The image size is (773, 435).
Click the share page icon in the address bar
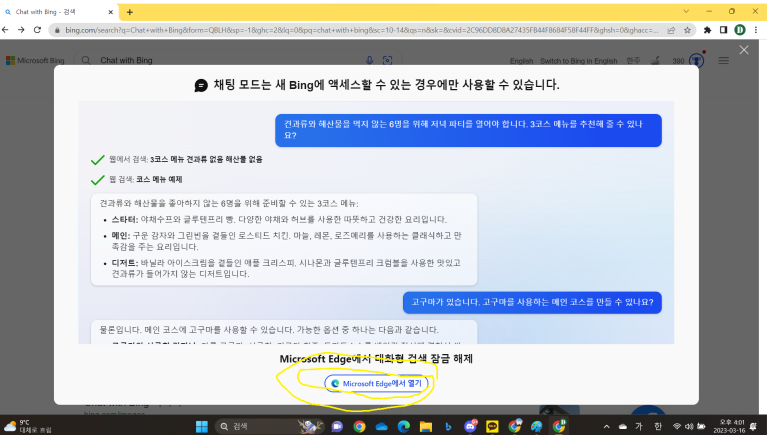[x=671, y=30]
